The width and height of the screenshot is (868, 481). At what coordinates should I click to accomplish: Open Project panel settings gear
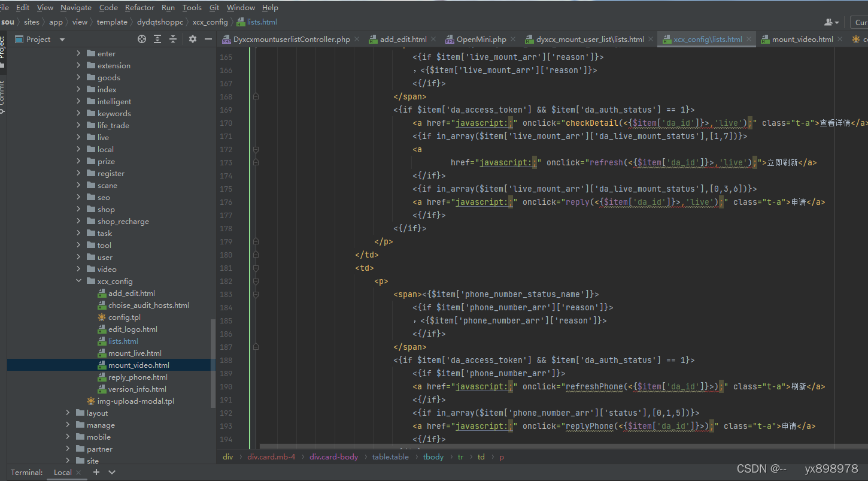[193, 39]
